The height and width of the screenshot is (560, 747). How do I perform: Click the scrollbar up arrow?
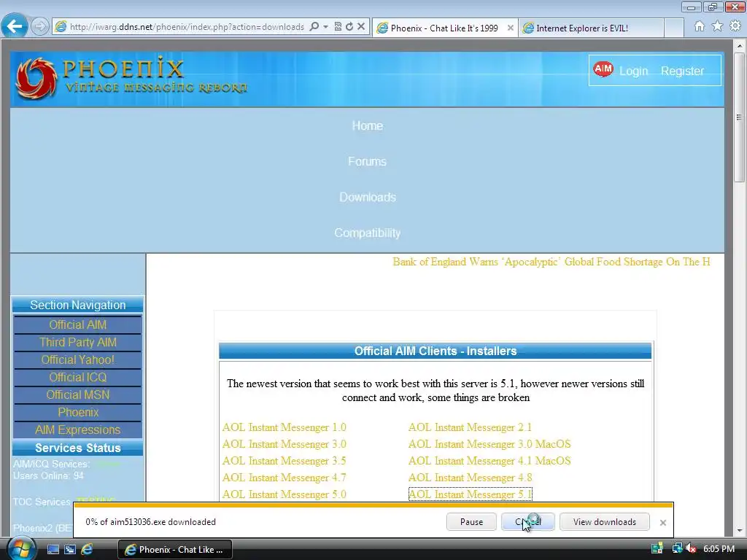[x=740, y=46]
